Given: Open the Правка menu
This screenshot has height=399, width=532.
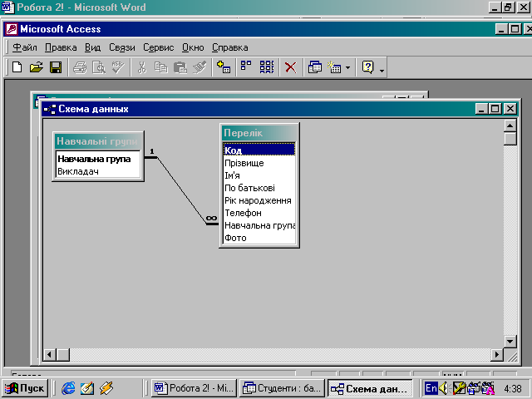Looking at the screenshot, I should click(x=61, y=47).
